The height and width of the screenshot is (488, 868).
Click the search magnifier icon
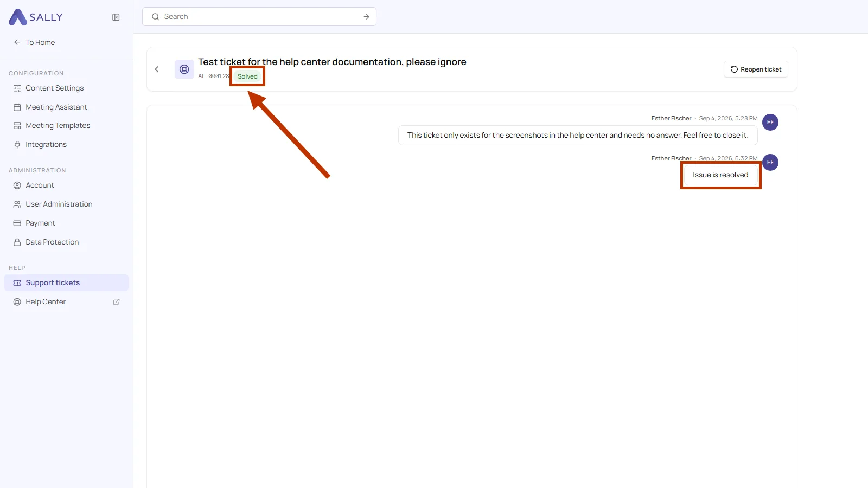(x=156, y=17)
